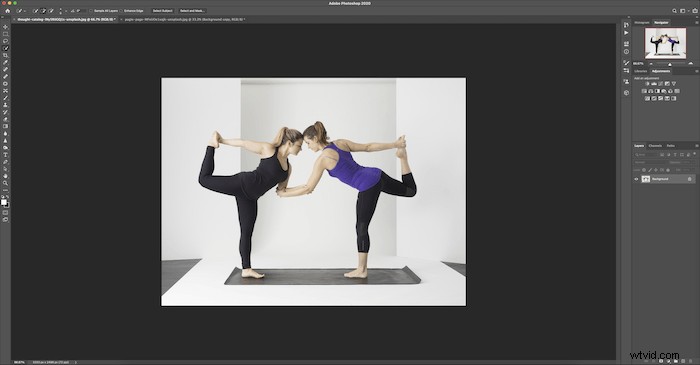This screenshot has height=365, width=700.
Task: Select the Lasso tool
Action: pos(5,41)
